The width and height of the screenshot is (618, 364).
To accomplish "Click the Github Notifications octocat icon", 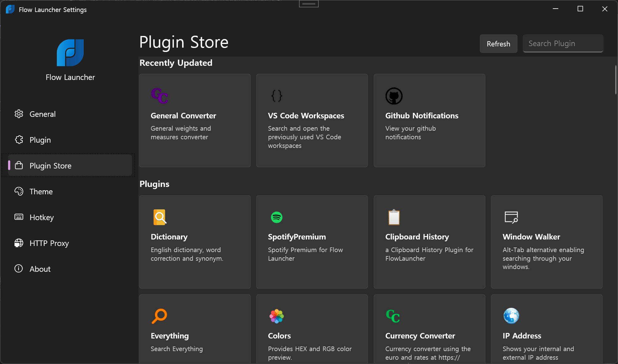I will 394,96.
